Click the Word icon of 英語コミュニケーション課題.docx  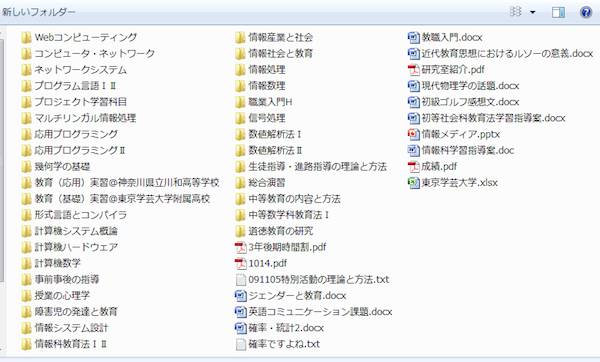tap(240, 312)
